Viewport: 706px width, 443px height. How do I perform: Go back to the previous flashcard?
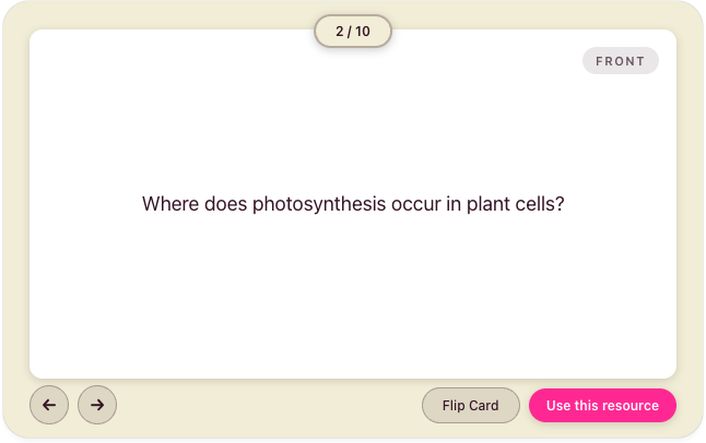pos(49,405)
